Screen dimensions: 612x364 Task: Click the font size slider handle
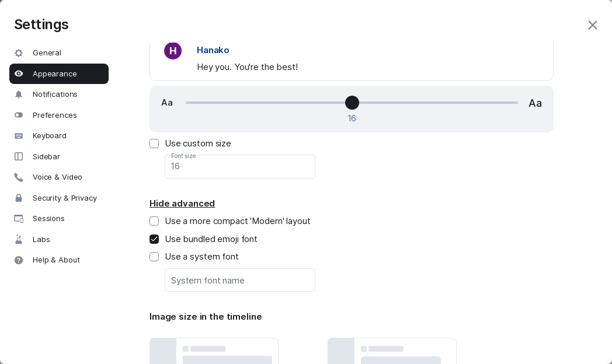(x=352, y=103)
